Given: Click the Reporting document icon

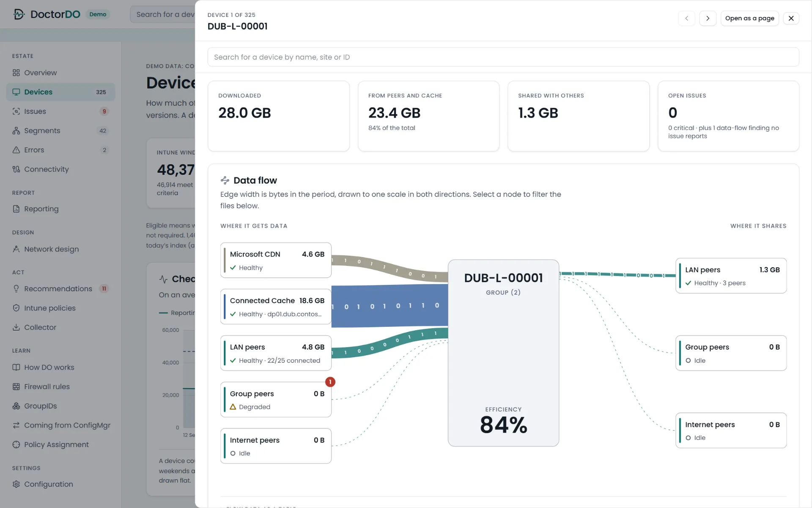Looking at the screenshot, I should pyautogui.click(x=16, y=209).
